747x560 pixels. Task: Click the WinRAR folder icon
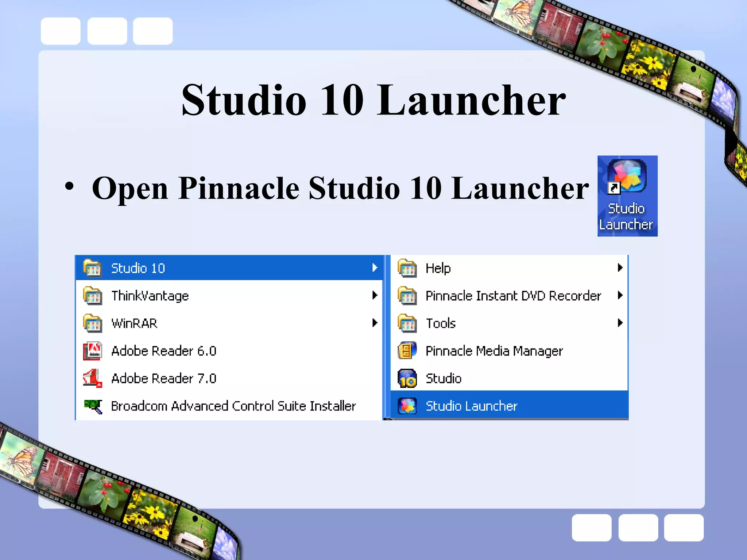92,323
